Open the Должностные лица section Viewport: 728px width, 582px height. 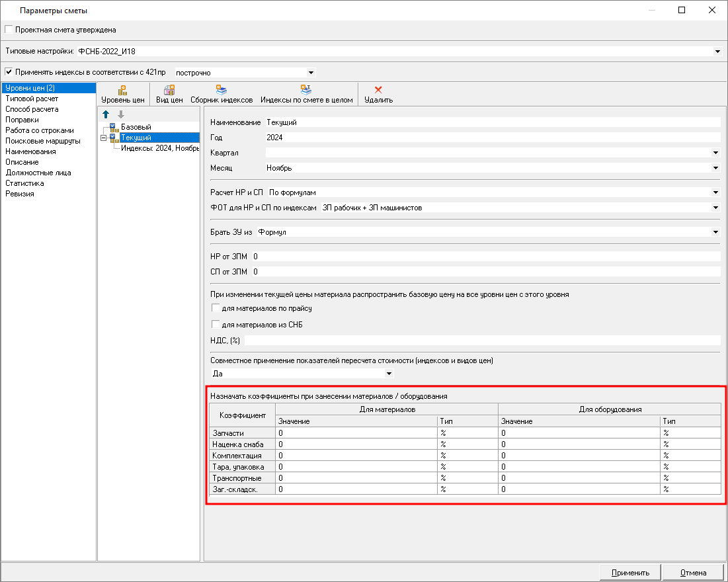point(38,173)
